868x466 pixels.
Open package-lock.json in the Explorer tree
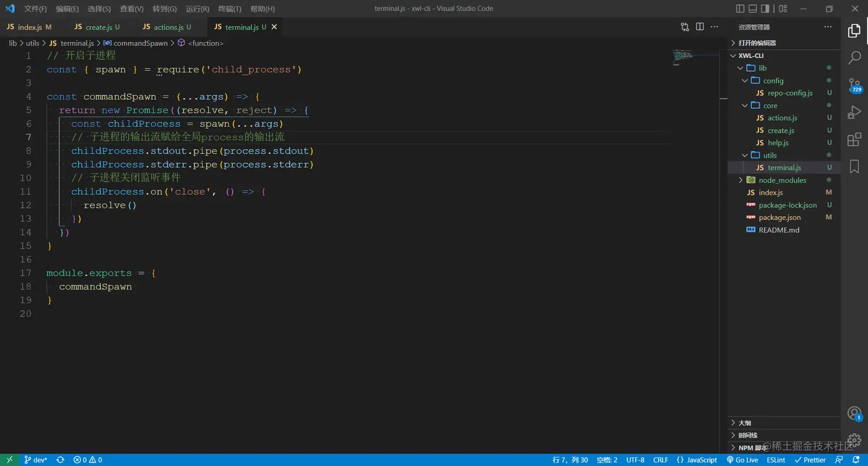point(784,205)
